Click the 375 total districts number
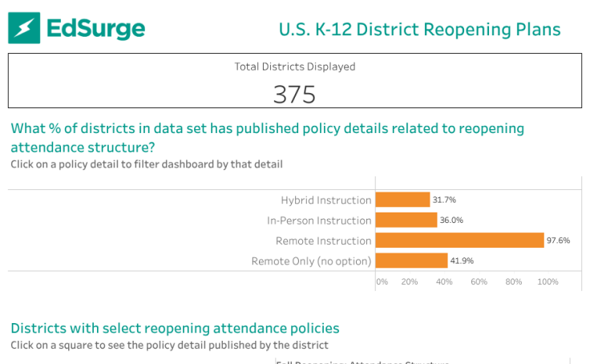This screenshot has width=590, height=364. (294, 95)
